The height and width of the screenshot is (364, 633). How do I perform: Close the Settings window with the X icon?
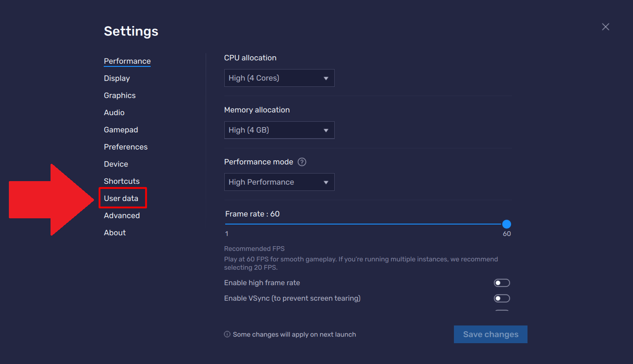606,27
